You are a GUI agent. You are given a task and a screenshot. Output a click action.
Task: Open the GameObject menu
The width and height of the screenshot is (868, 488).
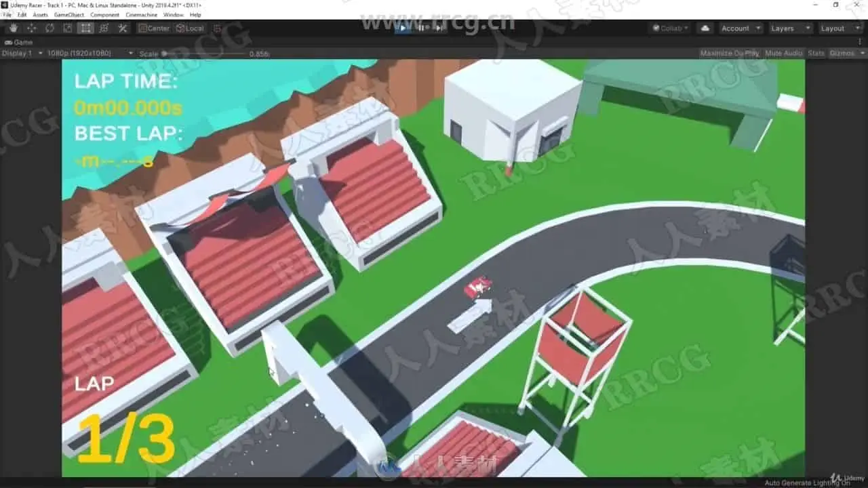68,14
